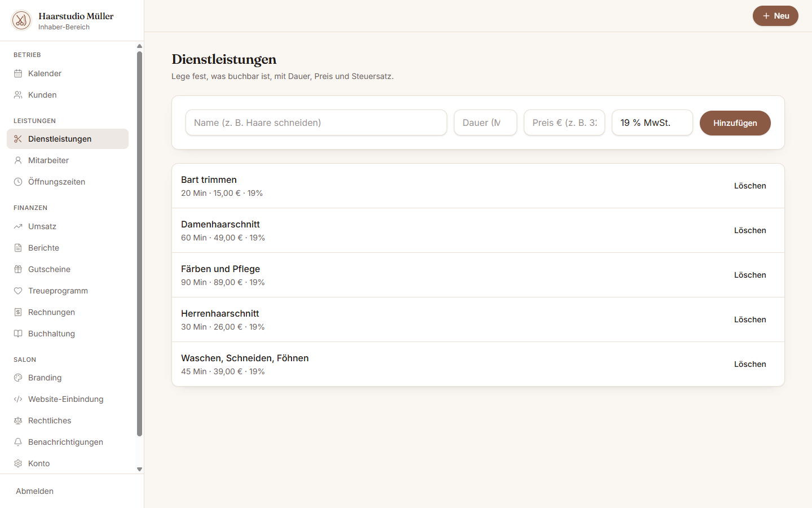Focus the Dauer minutes field

pos(486,122)
